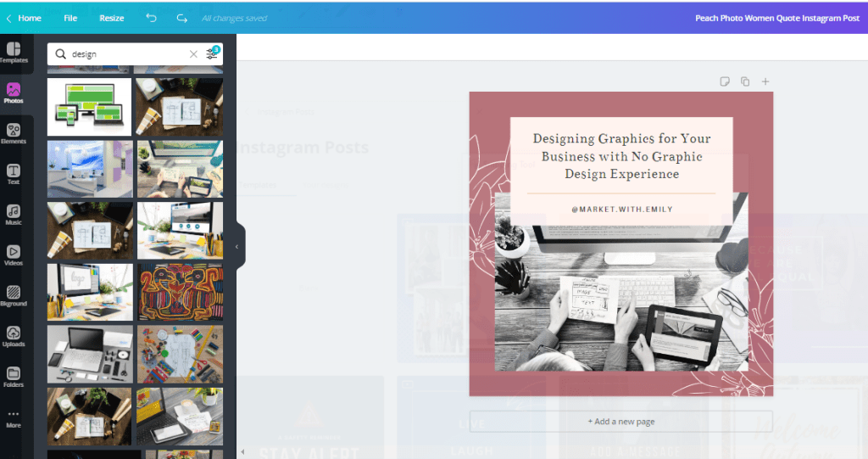
Task: Open the Music library panel
Action: coord(14,215)
